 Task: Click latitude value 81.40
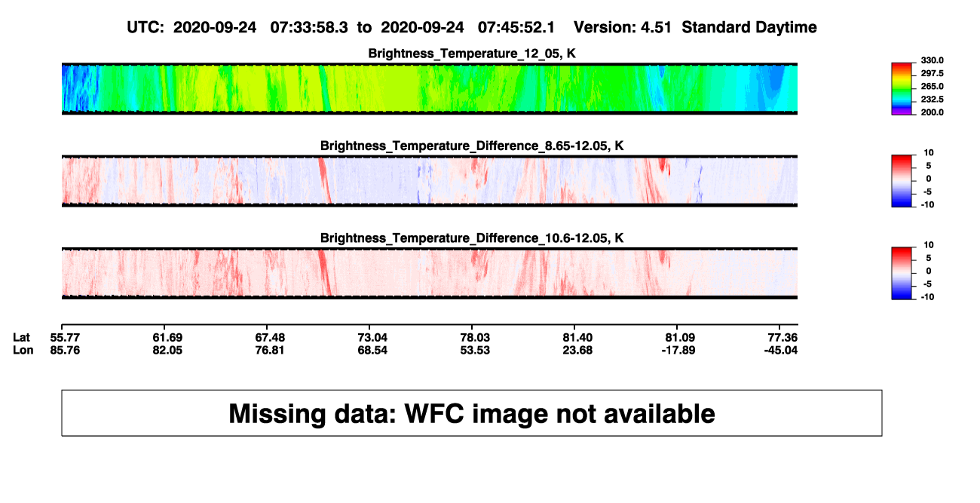(576, 338)
